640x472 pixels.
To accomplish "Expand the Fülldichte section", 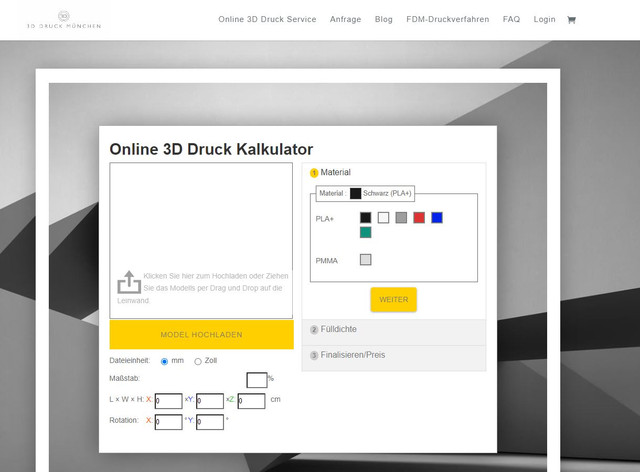I will pyautogui.click(x=394, y=330).
